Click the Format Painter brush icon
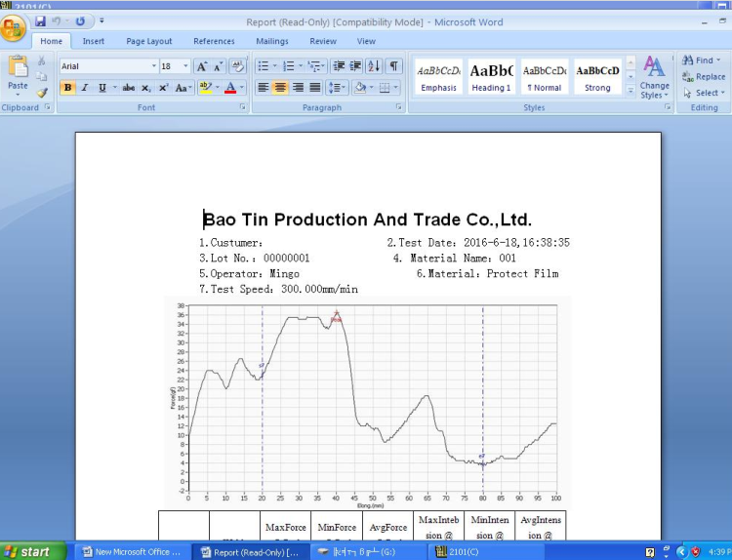The image size is (732, 560). click(x=42, y=93)
